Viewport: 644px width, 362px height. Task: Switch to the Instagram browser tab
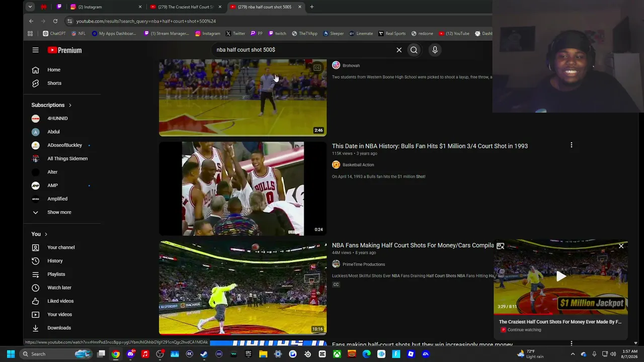click(x=105, y=7)
